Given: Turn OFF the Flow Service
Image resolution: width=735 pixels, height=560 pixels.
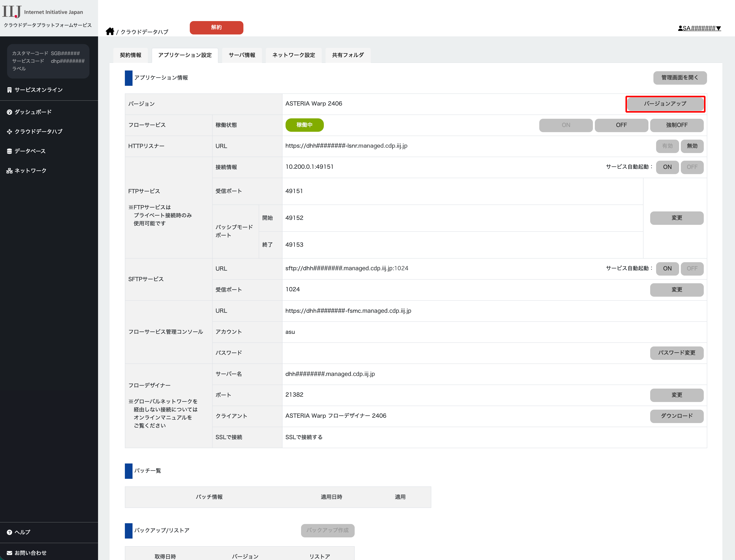Looking at the screenshot, I should 621,125.
